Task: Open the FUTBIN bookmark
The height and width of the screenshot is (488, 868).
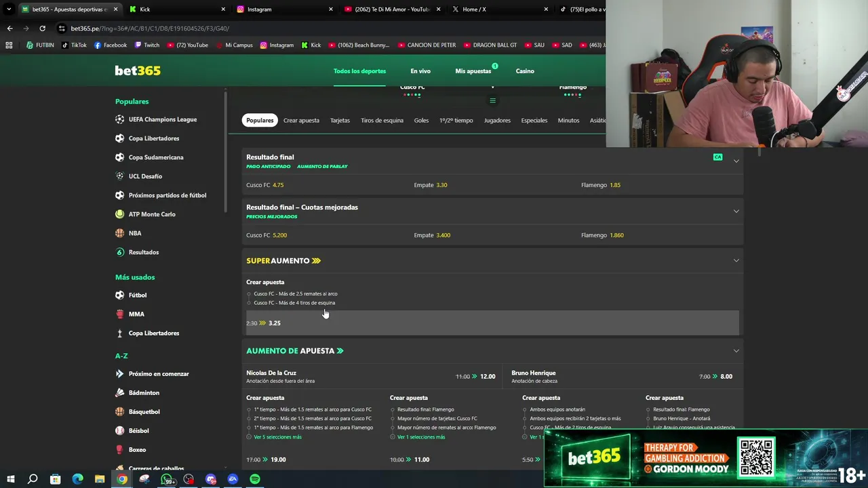Action: 40,45
